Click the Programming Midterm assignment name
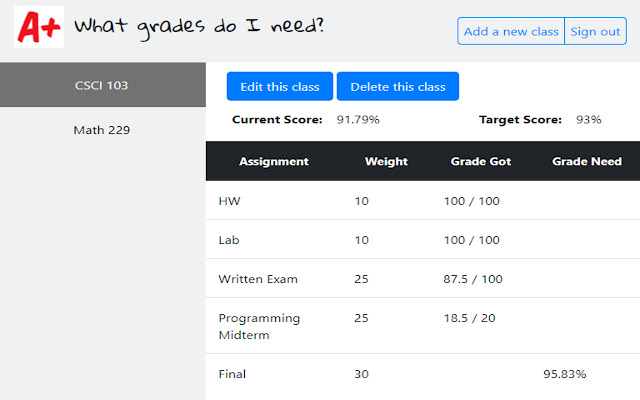The image size is (640, 400). click(259, 326)
